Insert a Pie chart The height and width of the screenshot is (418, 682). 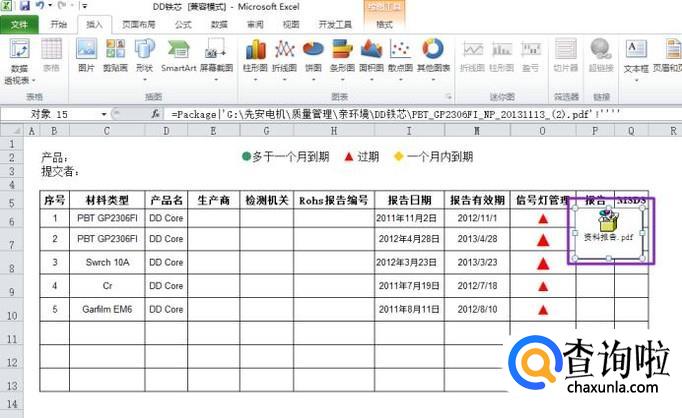coord(313,60)
